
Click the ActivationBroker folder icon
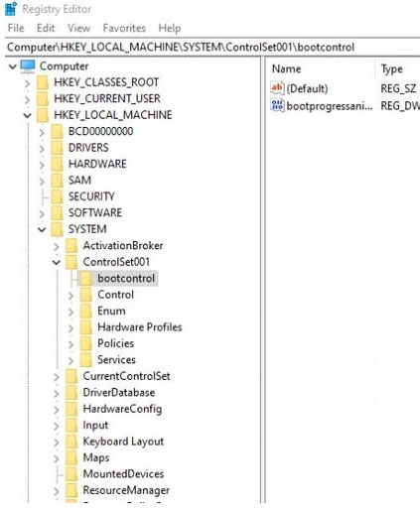71,246
